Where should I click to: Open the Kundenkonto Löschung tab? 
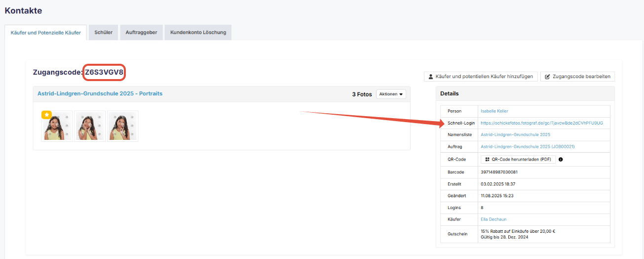click(198, 33)
